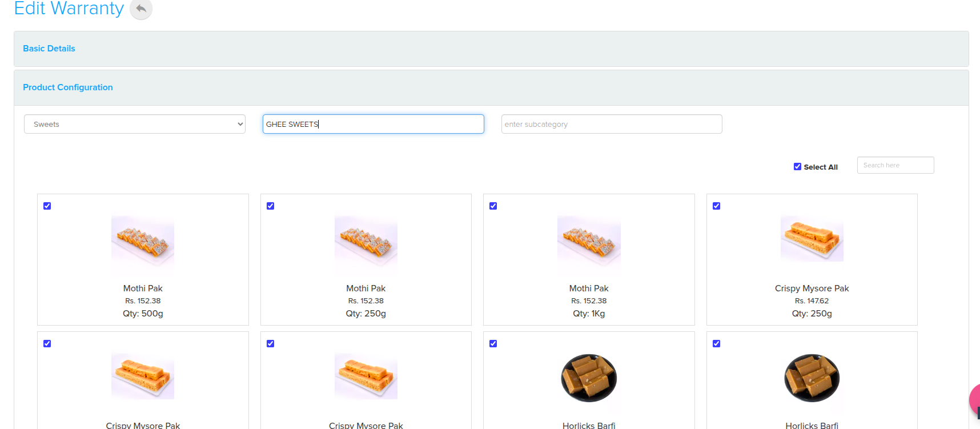
Task: Uncheck Crispy Mysore Pak 250g checkbox
Action: coord(717,206)
